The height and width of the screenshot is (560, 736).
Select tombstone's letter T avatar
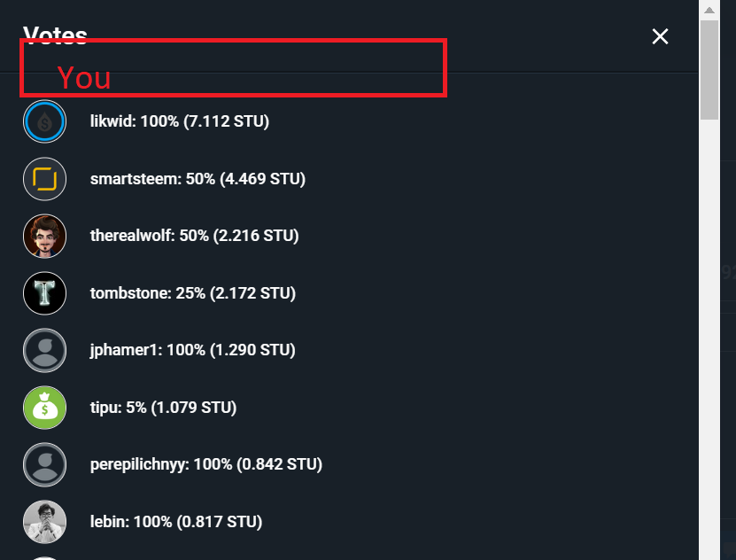coord(44,293)
